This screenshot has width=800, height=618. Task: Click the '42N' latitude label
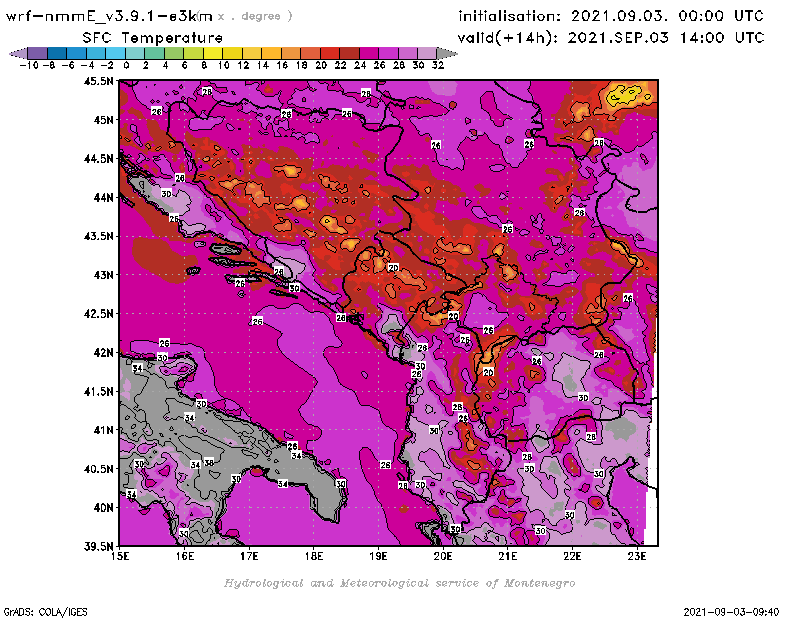click(103, 352)
